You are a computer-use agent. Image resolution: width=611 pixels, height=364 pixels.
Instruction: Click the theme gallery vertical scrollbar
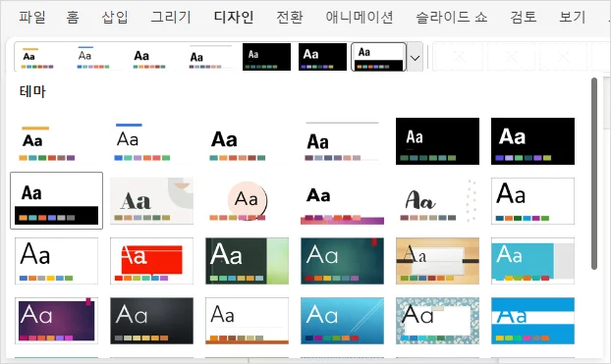(594, 174)
